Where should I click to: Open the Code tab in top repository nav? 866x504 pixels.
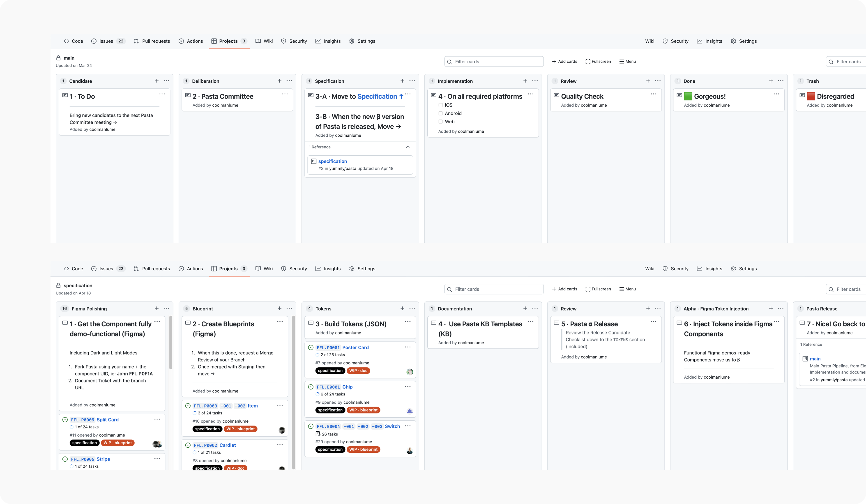[x=73, y=41]
